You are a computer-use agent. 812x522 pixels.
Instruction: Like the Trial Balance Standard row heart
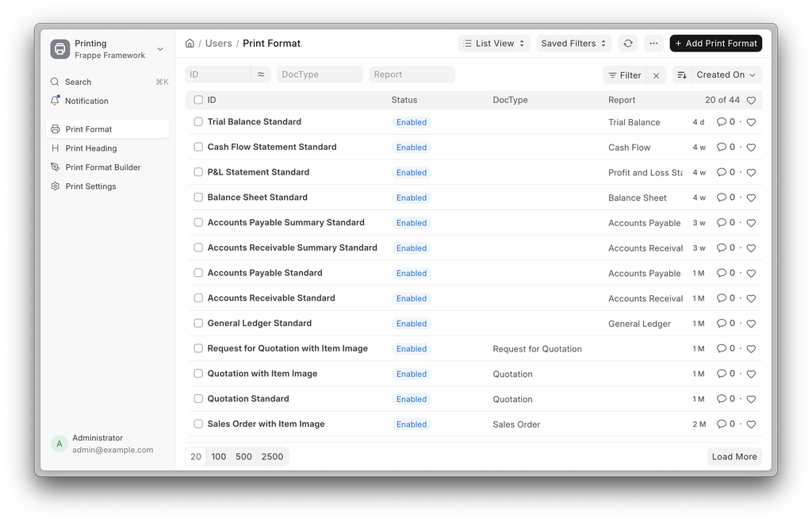751,122
